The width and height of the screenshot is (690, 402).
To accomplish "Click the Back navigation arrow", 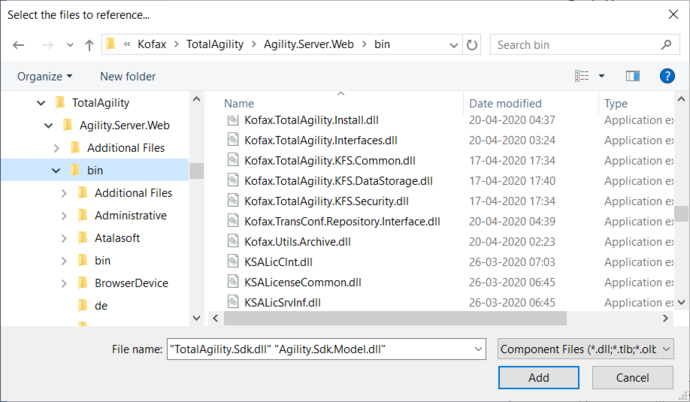I will pyautogui.click(x=19, y=45).
